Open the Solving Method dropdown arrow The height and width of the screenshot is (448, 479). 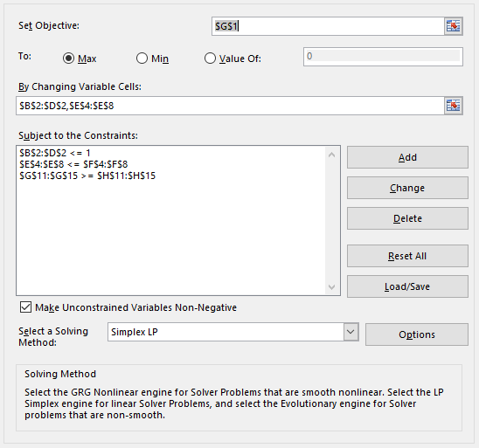pos(351,332)
